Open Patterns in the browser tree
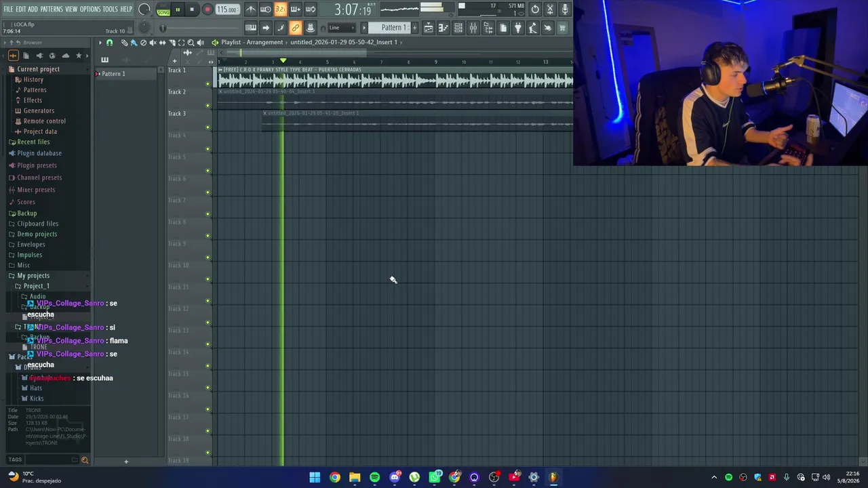The height and width of the screenshot is (488, 868). click(35, 89)
